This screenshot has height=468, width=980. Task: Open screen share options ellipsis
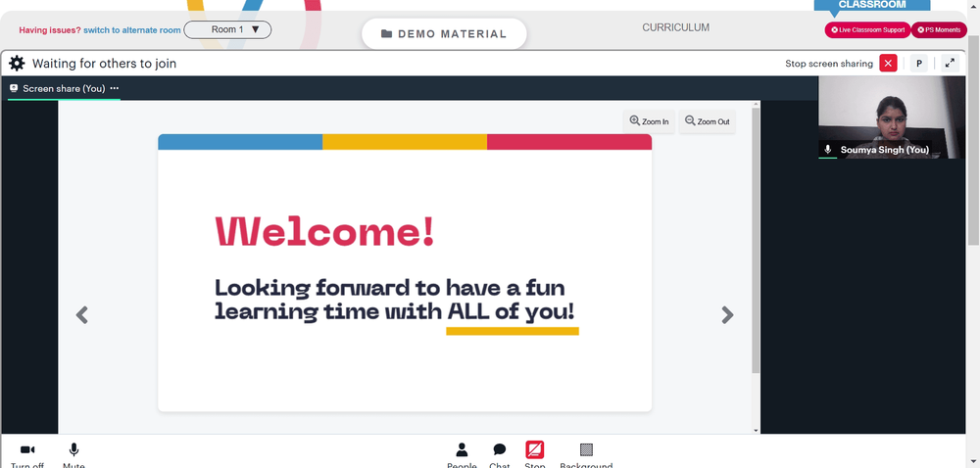point(115,88)
